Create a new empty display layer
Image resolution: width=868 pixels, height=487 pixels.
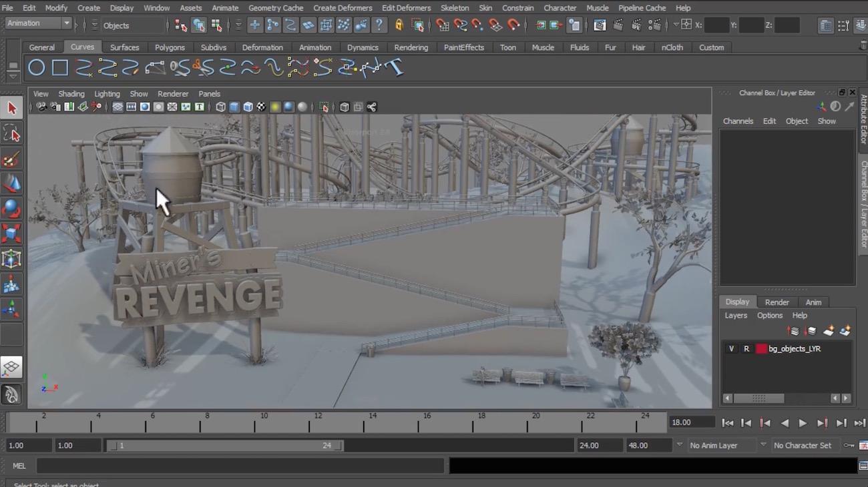pos(829,331)
